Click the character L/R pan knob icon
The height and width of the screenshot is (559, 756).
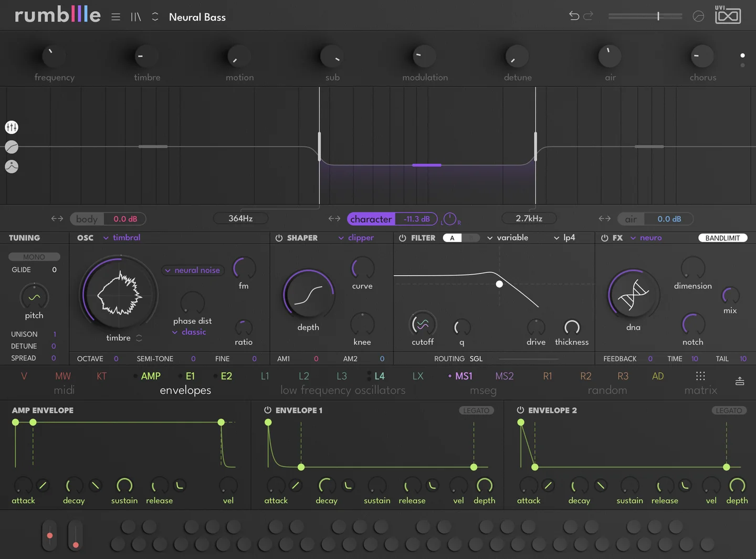pos(450,219)
